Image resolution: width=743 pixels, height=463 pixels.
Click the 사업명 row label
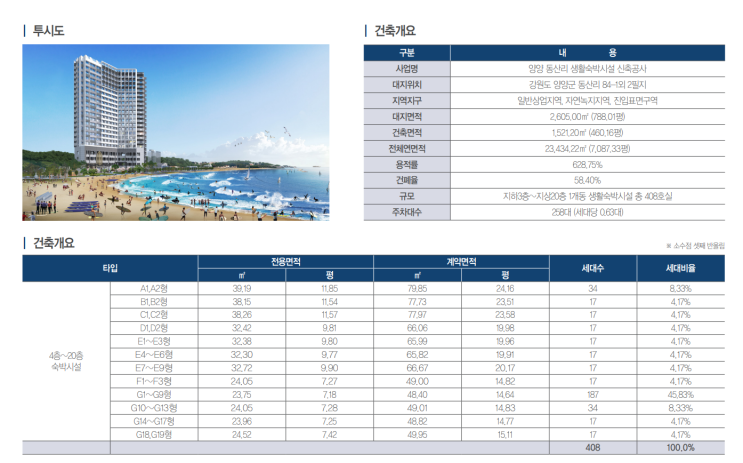click(x=407, y=69)
